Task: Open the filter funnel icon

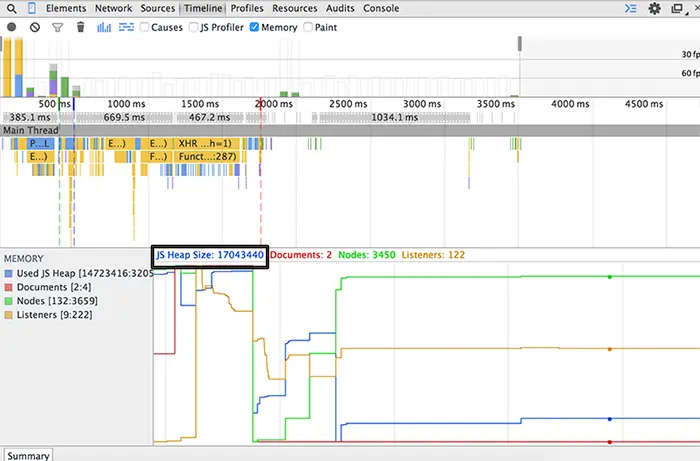Action: pyautogui.click(x=58, y=28)
